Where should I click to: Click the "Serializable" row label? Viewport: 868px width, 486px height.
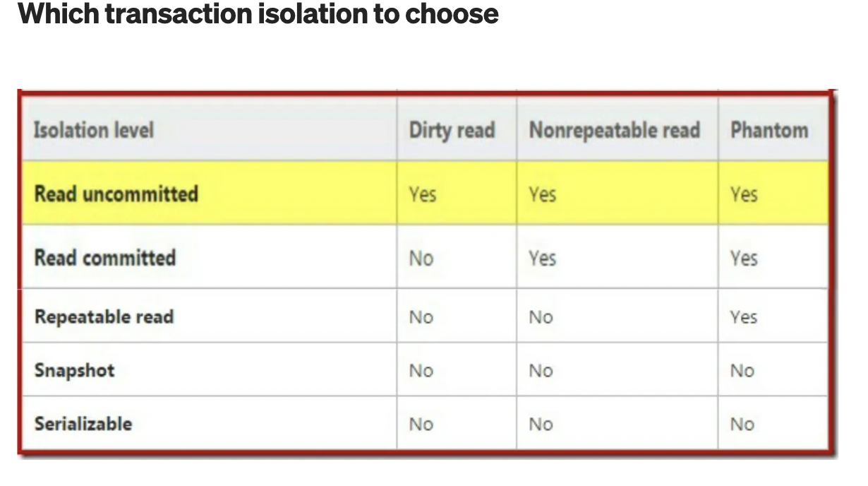[83, 424]
